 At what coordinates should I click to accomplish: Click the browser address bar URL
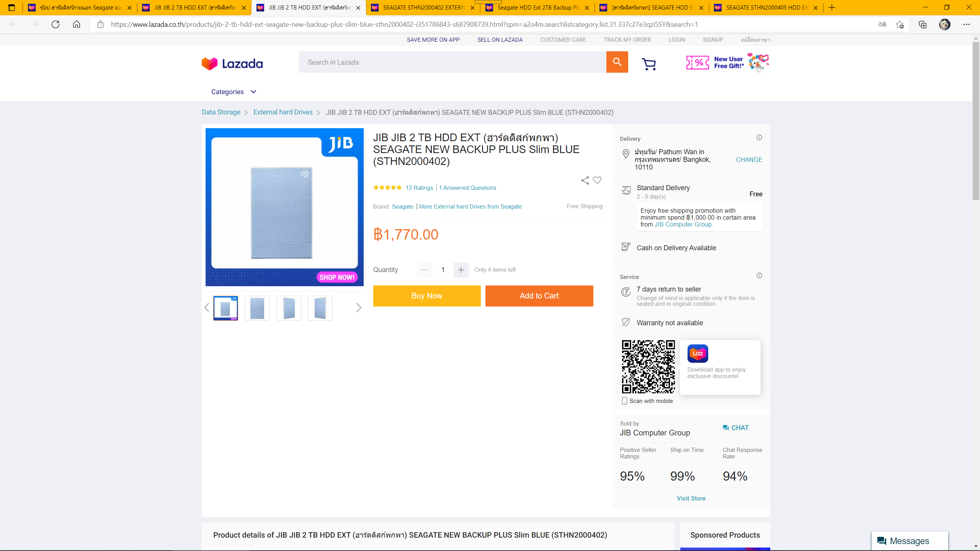404,24
